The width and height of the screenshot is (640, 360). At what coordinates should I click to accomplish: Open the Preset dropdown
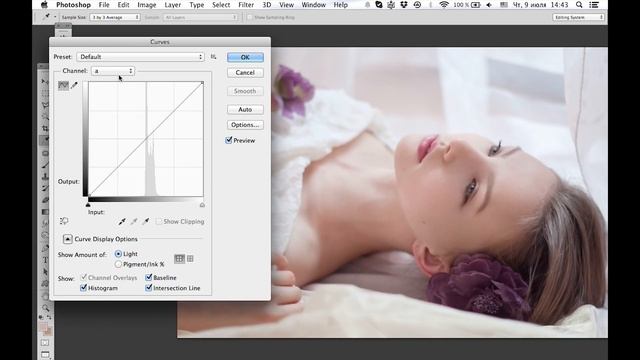point(140,57)
